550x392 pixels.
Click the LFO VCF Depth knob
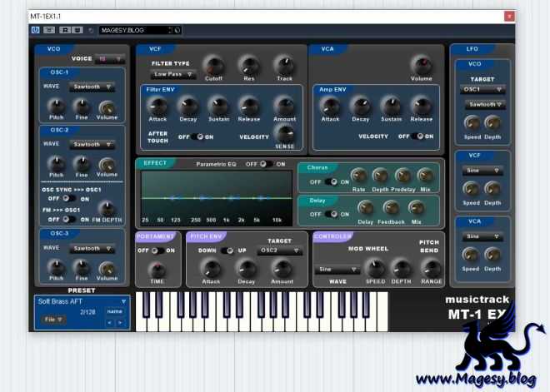pyautogui.click(x=492, y=189)
